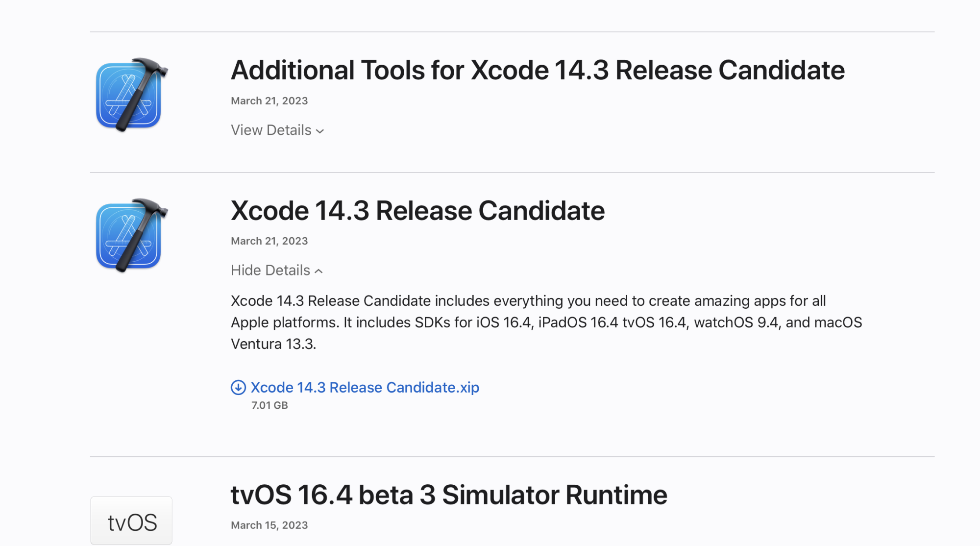The width and height of the screenshot is (980, 546).
Task: Click the tvOS platform icon
Action: pyautogui.click(x=131, y=521)
